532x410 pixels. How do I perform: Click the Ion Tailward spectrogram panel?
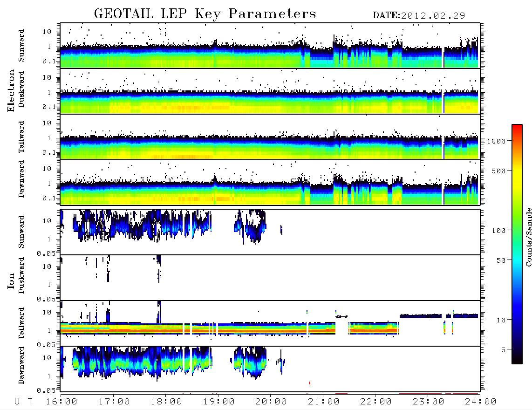click(270, 323)
